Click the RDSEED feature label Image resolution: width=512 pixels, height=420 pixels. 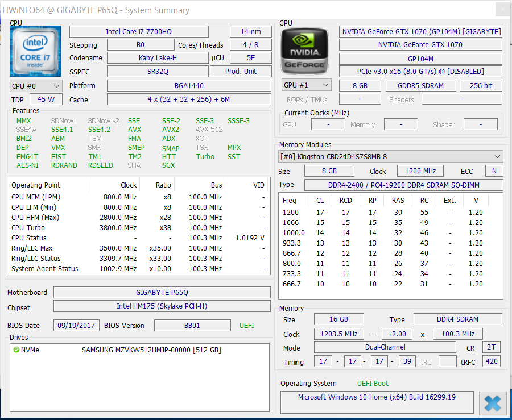pyautogui.click(x=100, y=165)
